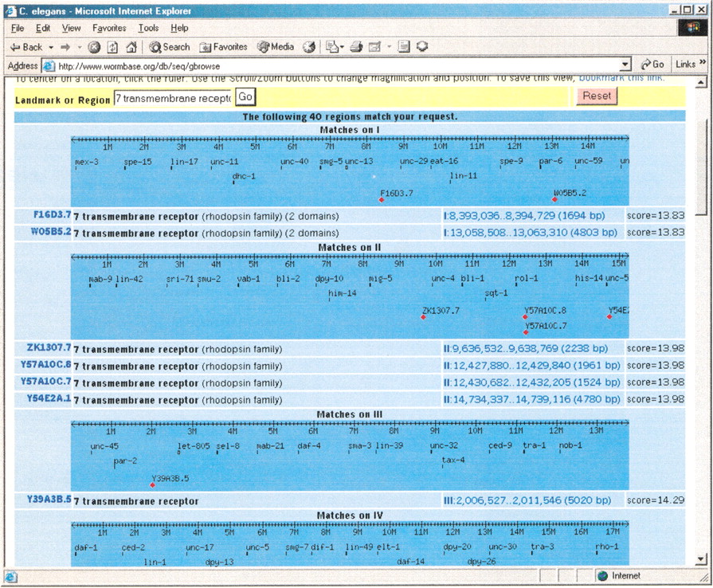Screen dimensions: 713x588
Task: Click position link II:9,636,532..9,638,769
Action: coord(526,349)
